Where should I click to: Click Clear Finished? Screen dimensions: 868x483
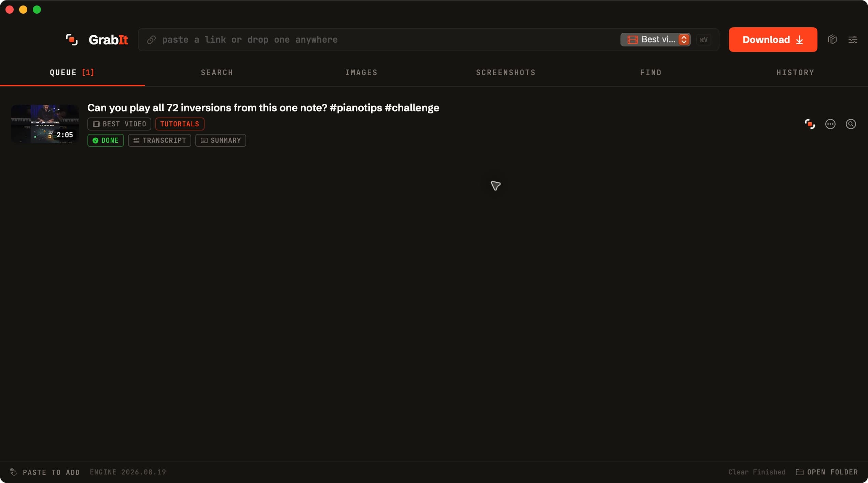[x=757, y=472]
